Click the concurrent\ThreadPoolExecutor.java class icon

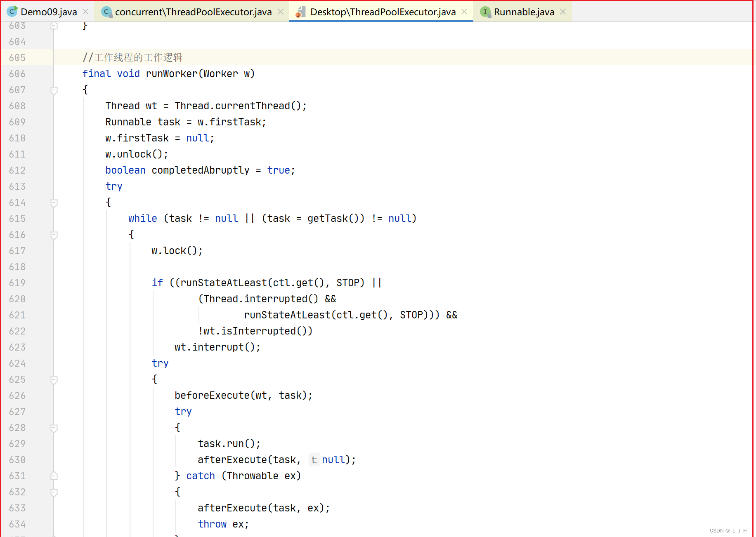(107, 12)
